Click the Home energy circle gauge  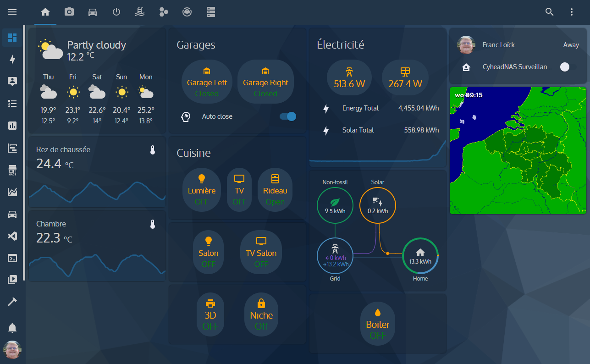click(x=420, y=256)
